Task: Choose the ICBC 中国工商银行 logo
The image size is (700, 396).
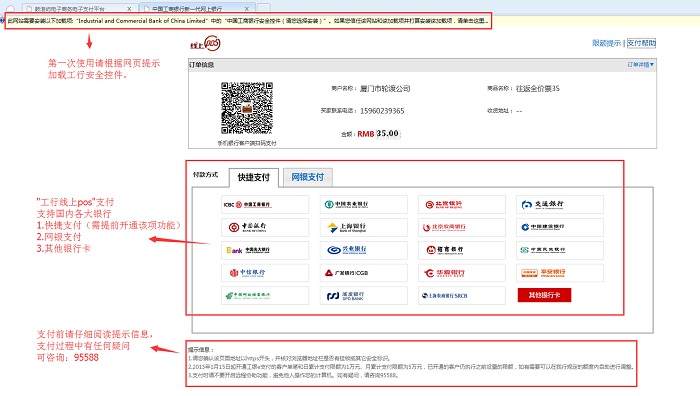Action: pyautogui.click(x=265, y=204)
